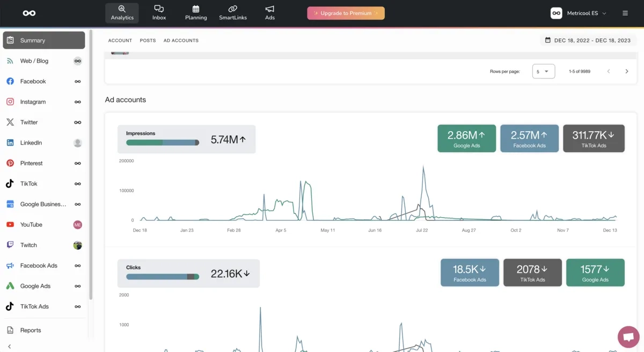
Task: Click the Facebook Ads 2.57M impressions card
Action: [x=530, y=139]
